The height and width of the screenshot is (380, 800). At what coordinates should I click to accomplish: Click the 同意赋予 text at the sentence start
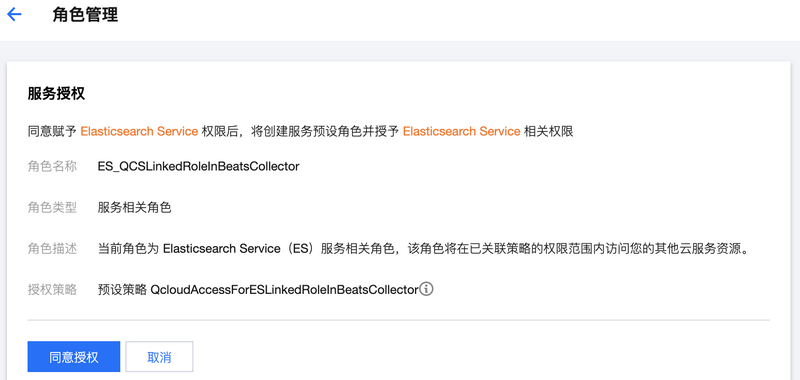(52, 132)
